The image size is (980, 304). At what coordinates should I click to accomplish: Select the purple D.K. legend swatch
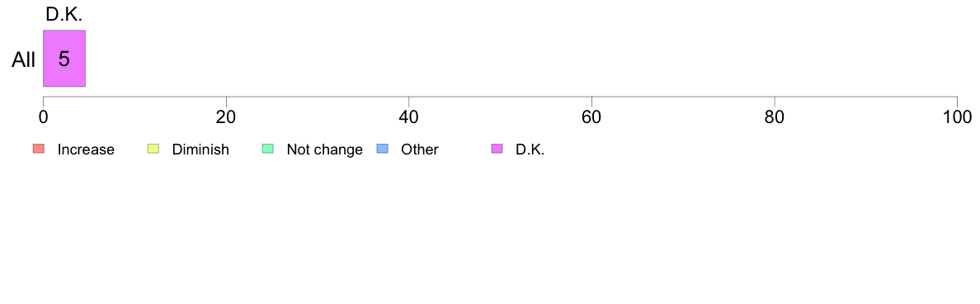coord(497,149)
